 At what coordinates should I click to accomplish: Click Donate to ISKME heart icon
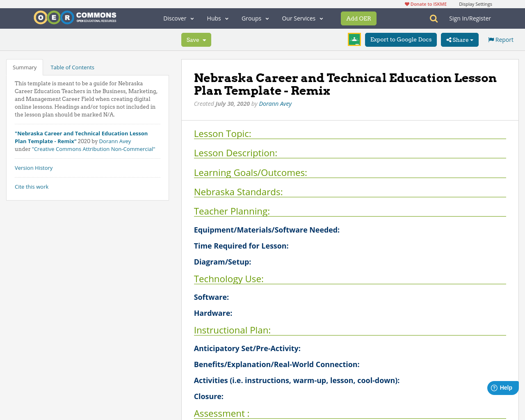(x=407, y=3)
